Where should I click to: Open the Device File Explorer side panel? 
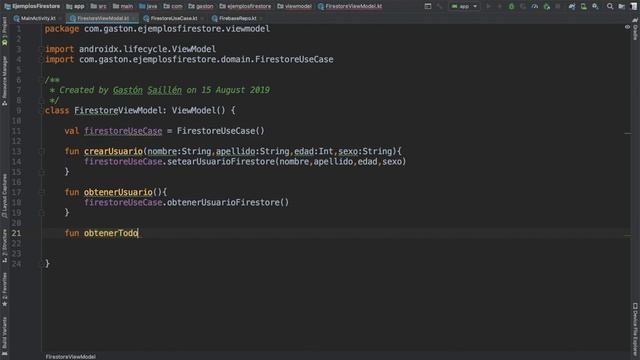click(635, 329)
